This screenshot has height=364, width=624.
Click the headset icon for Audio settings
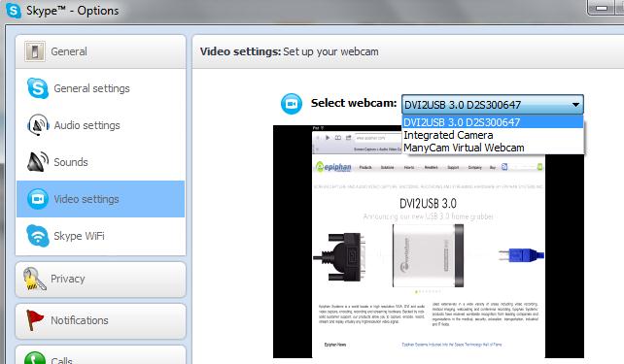coord(38,125)
